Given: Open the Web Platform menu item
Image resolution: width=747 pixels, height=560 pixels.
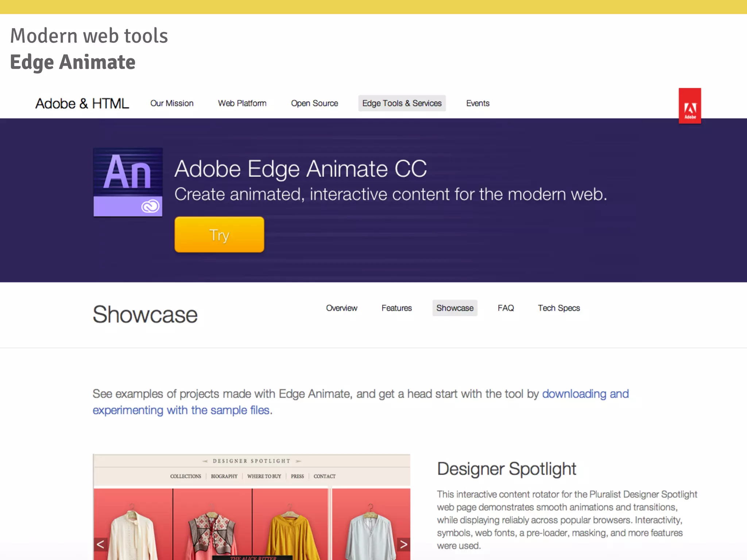Looking at the screenshot, I should pos(242,103).
